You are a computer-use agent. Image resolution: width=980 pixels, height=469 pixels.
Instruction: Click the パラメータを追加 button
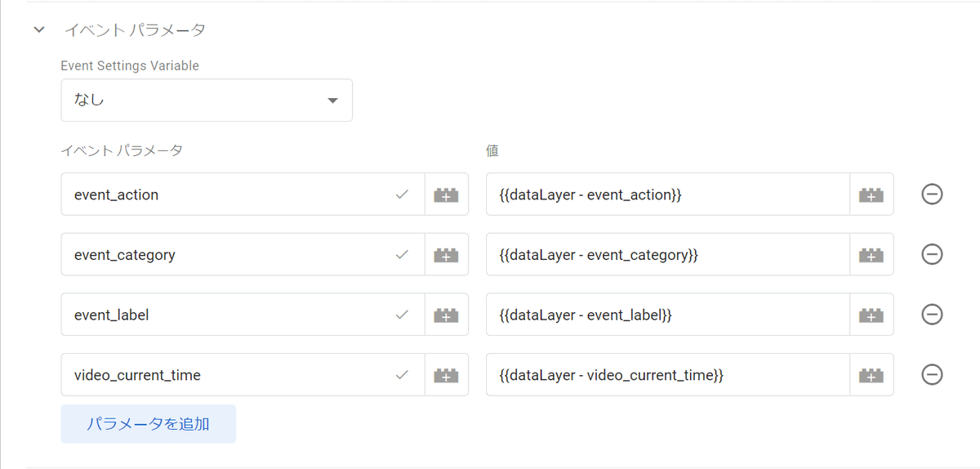tap(148, 424)
